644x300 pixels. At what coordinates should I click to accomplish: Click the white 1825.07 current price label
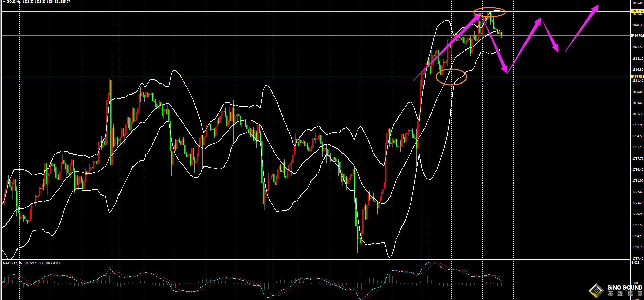pyautogui.click(x=637, y=35)
